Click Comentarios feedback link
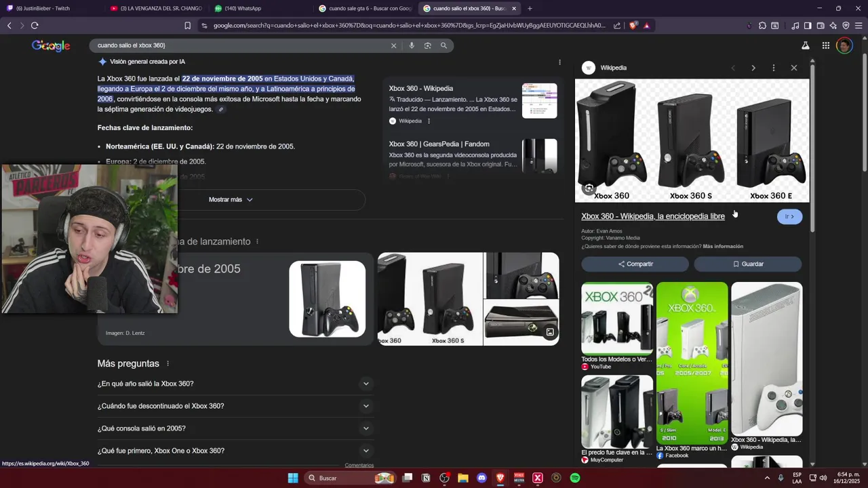Screen dimensions: 868x488 [x=359, y=465]
